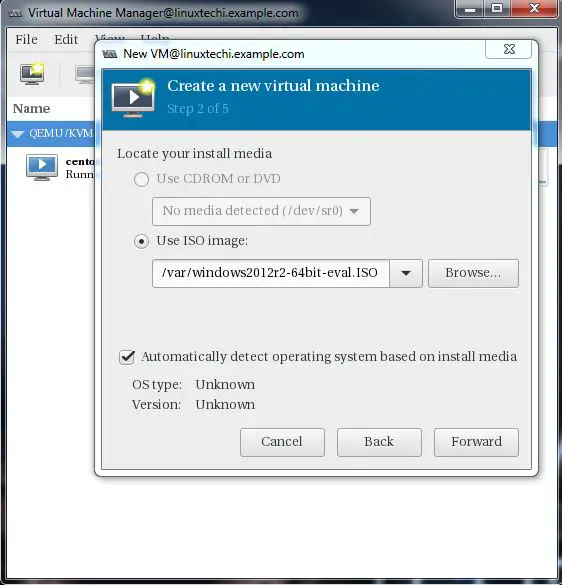Click the New VM dialog title icon
The image size is (562, 585).
pos(110,54)
